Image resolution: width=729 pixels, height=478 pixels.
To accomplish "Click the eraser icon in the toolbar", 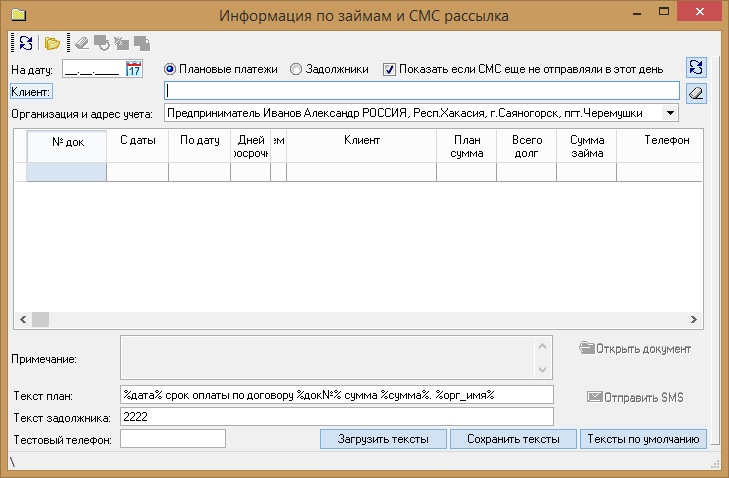I will 82,43.
